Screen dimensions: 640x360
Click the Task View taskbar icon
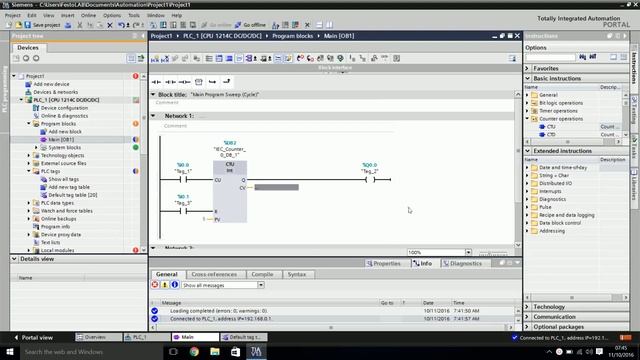pos(173,351)
